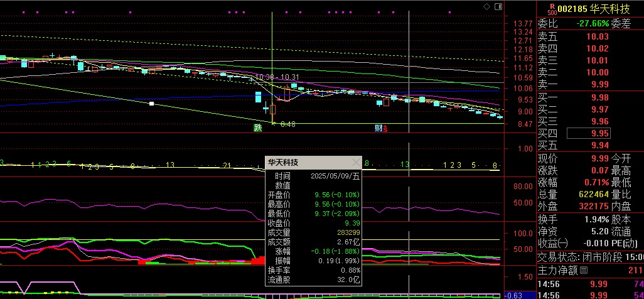Click the 总量 value 622464
This screenshot has width=644, height=299.
point(594,194)
